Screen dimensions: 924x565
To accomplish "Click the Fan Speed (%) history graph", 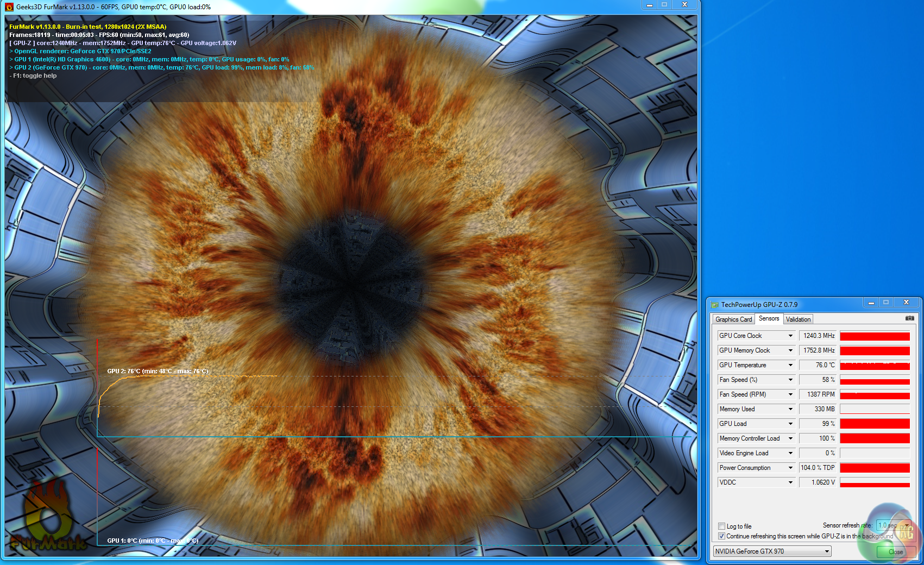I will click(875, 380).
